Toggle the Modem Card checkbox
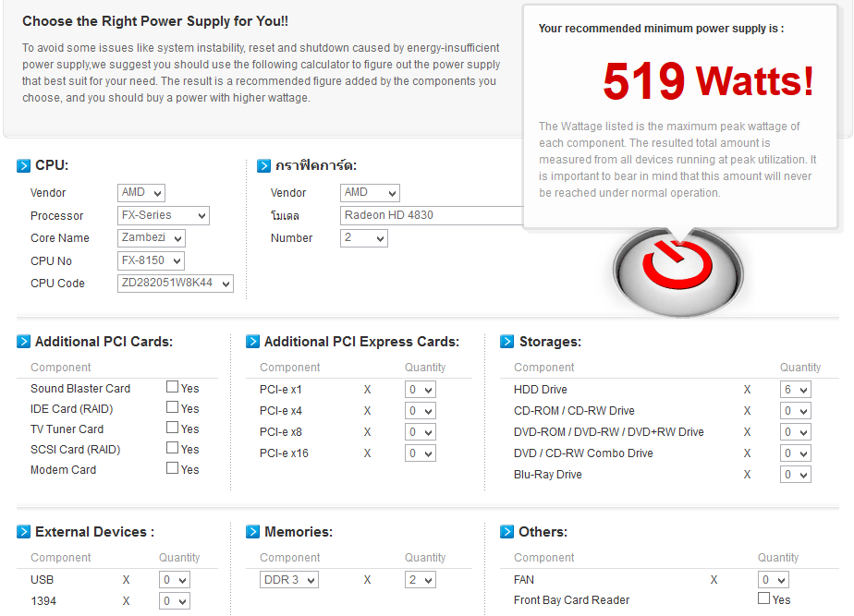Screen dimensions: 854x616 [x=172, y=468]
